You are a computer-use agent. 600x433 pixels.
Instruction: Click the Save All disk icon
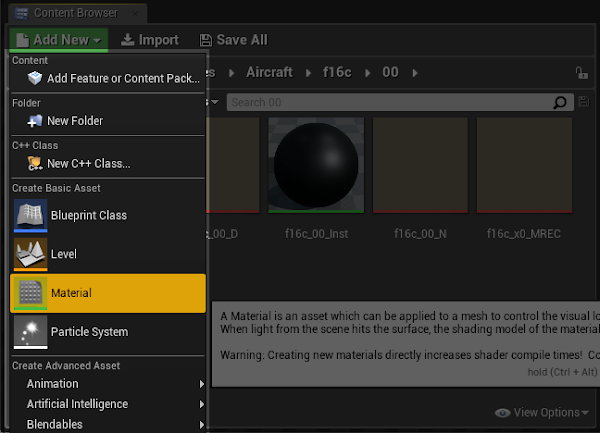pos(205,40)
